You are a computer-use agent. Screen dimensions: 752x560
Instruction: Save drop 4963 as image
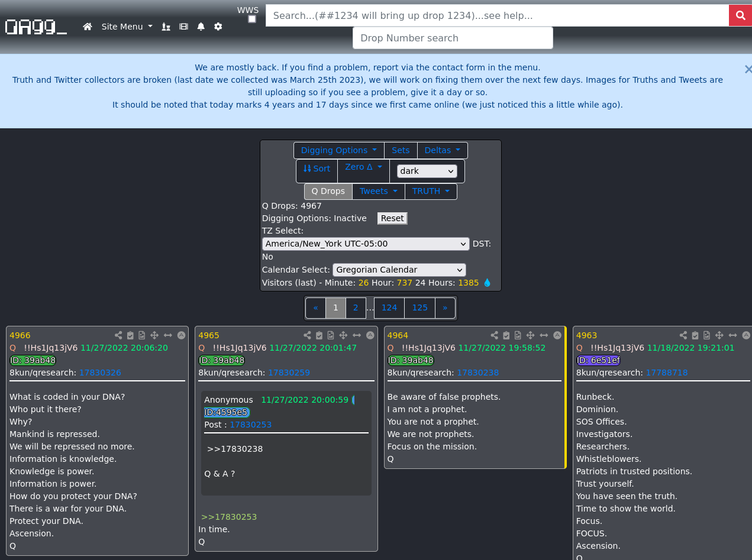pyautogui.click(x=707, y=335)
